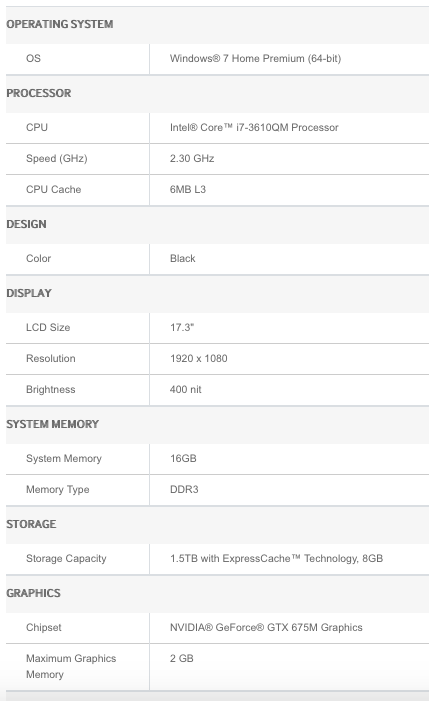Click the 6MB L3 value
The width and height of the screenshot is (429, 701).
tap(188, 190)
